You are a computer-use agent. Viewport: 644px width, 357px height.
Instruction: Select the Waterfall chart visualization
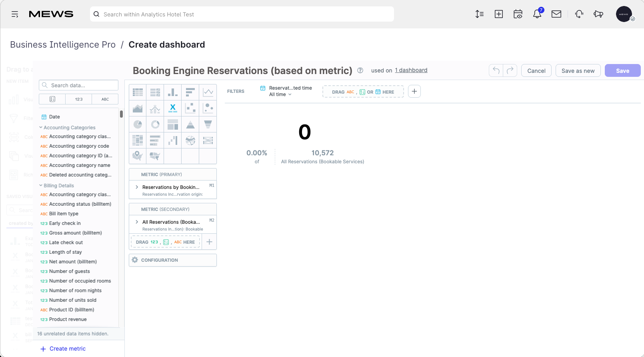pyautogui.click(x=173, y=140)
